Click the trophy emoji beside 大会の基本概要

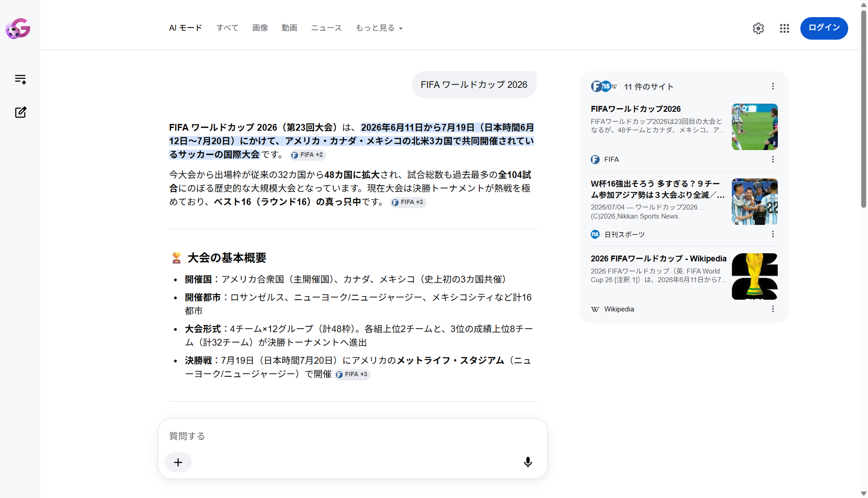[x=176, y=258]
